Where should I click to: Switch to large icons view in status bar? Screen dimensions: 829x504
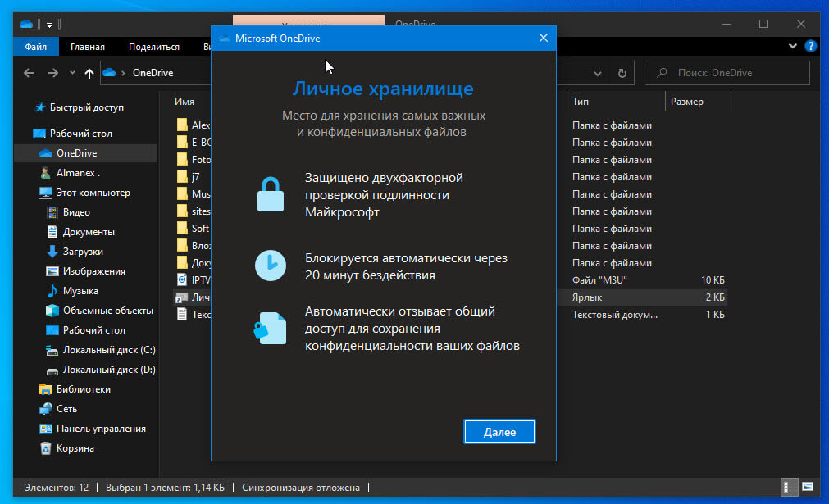pos(808,487)
